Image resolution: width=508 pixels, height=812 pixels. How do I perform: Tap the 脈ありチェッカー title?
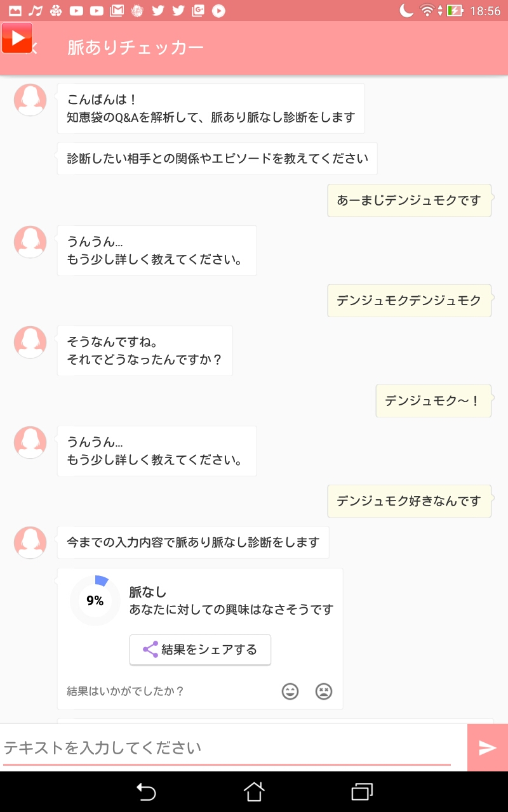point(136,48)
